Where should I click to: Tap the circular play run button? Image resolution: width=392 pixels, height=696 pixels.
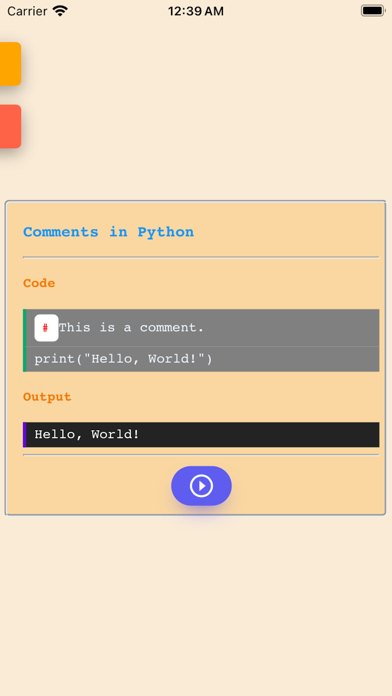201,486
